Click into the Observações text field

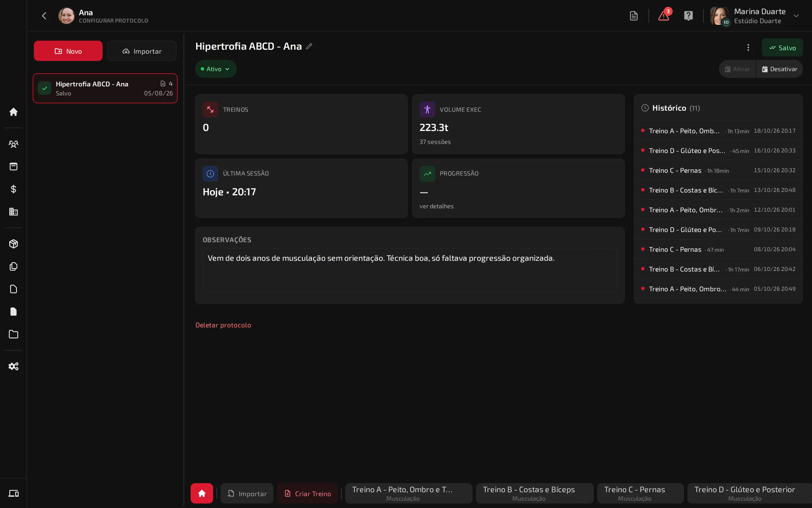click(x=410, y=270)
